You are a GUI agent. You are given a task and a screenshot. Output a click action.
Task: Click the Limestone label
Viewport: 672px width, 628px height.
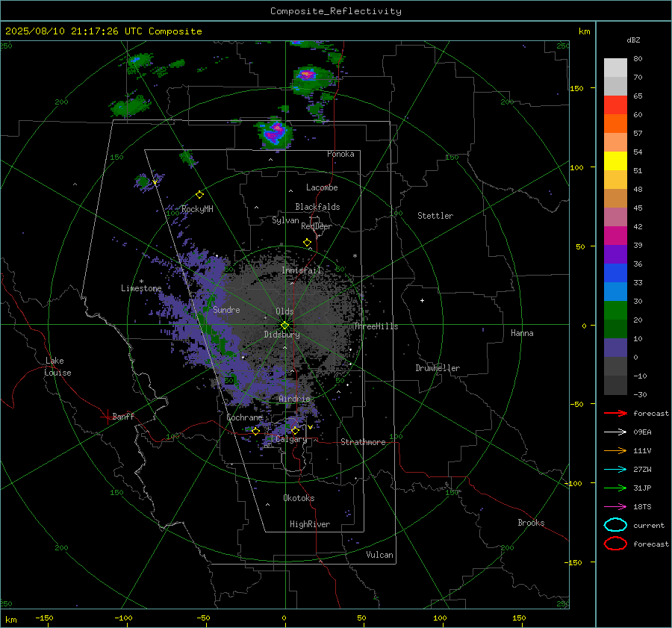coord(141,288)
